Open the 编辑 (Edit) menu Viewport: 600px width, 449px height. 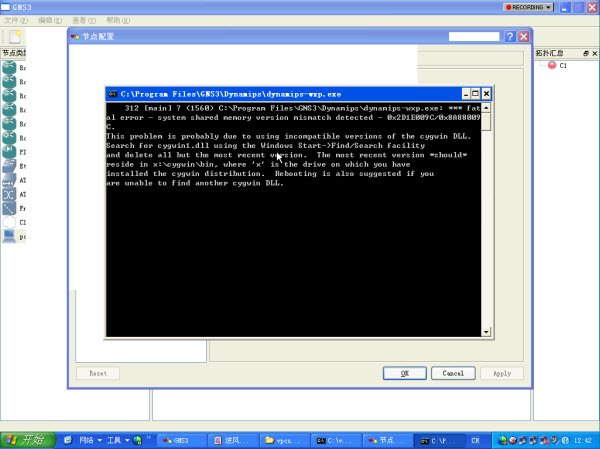coord(50,20)
